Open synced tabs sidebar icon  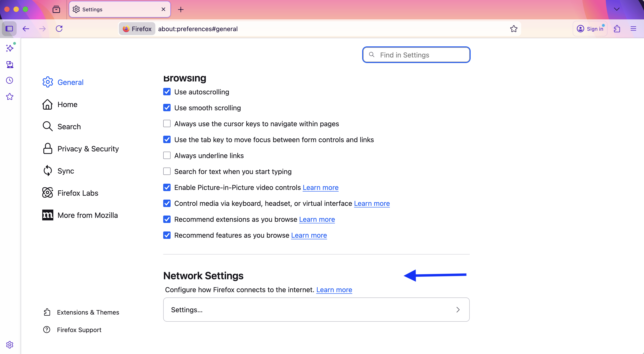tap(10, 65)
